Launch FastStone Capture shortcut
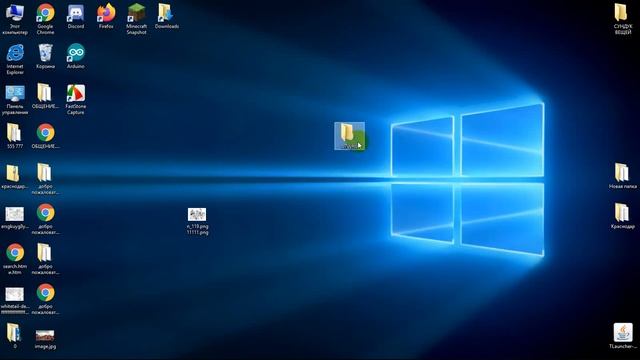This screenshot has height=360, width=640. [x=76, y=99]
